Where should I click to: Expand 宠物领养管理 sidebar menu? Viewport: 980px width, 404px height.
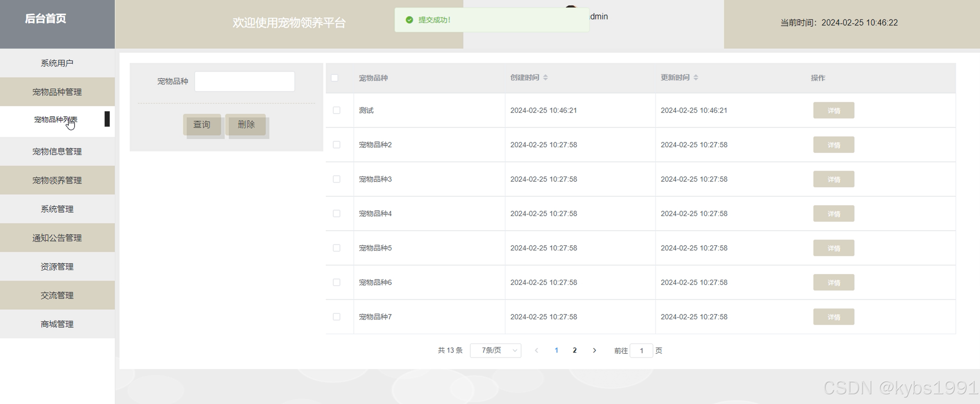[57, 180]
